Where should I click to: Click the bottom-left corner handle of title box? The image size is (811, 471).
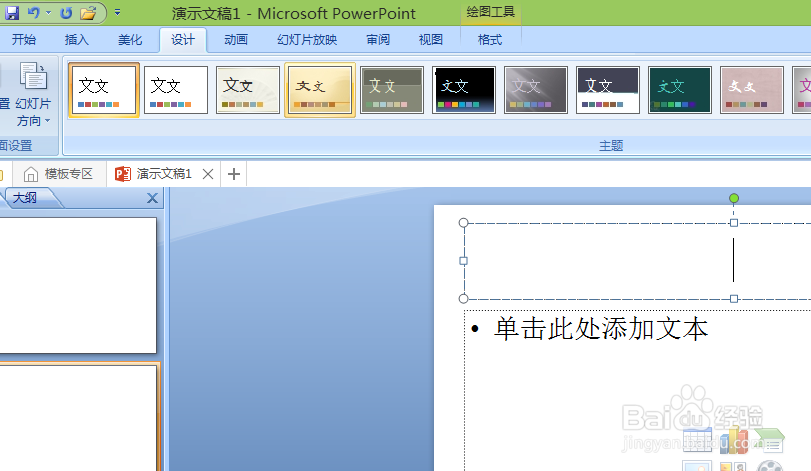463,298
